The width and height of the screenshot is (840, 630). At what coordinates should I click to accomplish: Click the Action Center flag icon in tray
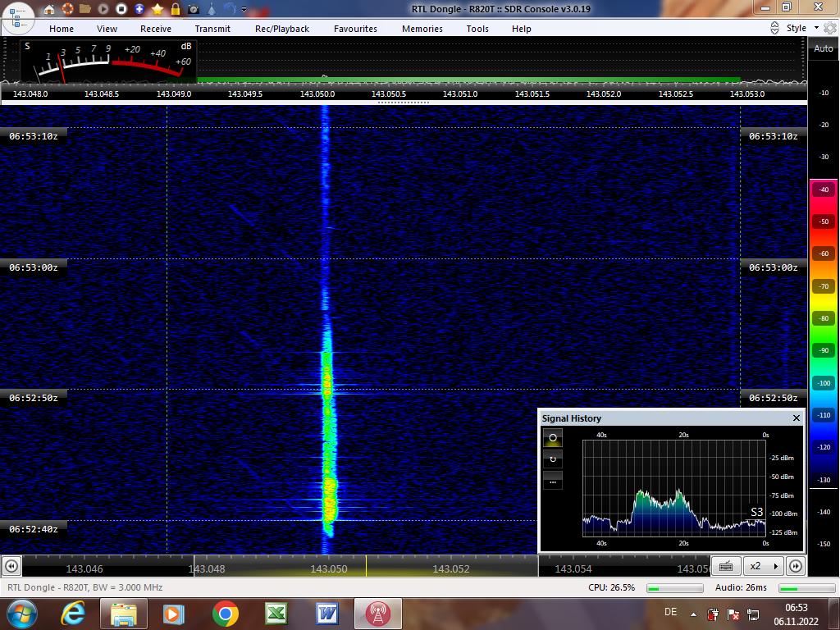733,614
